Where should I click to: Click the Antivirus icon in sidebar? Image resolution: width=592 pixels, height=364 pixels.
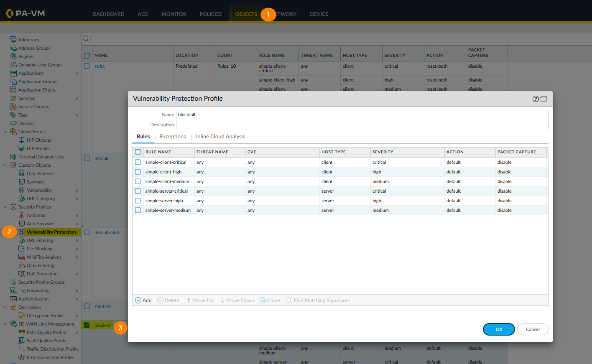pyautogui.click(x=22, y=215)
